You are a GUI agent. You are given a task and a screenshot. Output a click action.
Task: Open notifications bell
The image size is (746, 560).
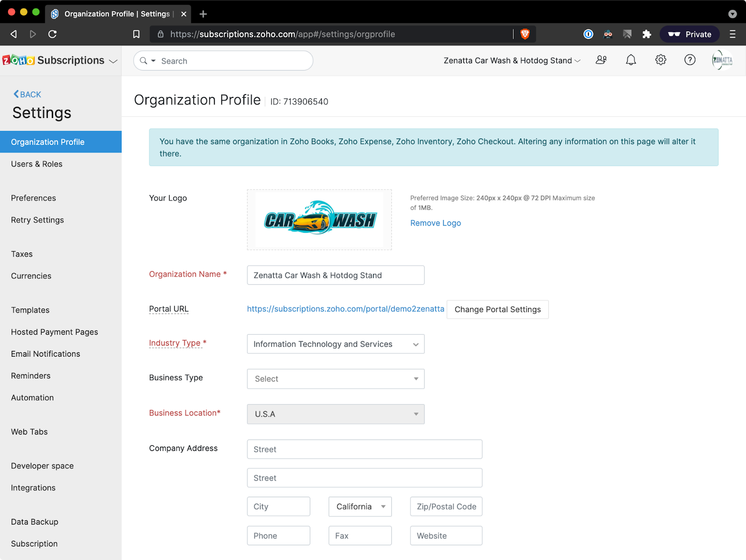(631, 60)
